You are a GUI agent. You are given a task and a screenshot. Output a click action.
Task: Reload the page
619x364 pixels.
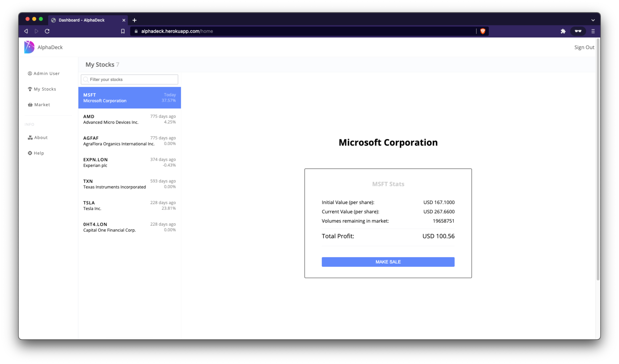(47, 31)
